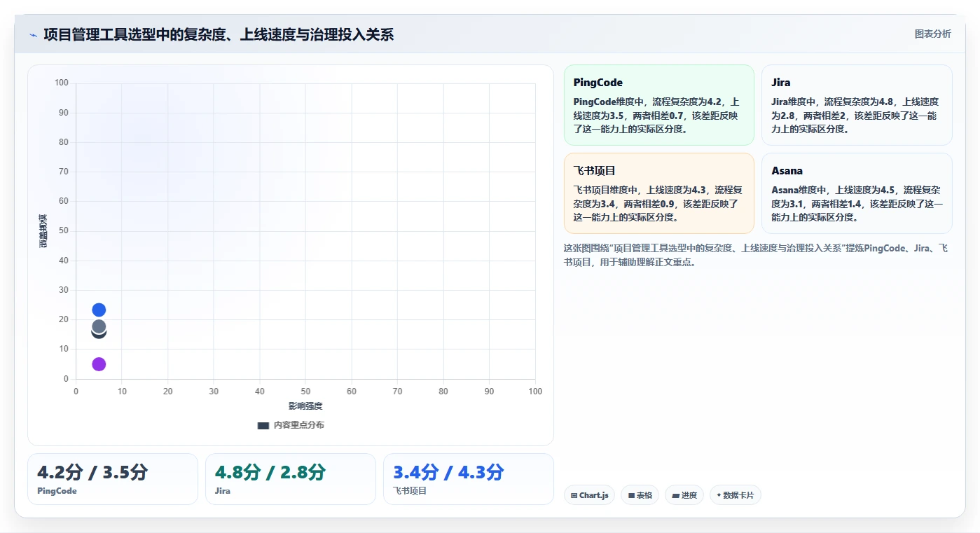Click the 3.4分 / 4.3分 飞书项目 stat
This screenshot has width=980, height=533.
(469, 479)
